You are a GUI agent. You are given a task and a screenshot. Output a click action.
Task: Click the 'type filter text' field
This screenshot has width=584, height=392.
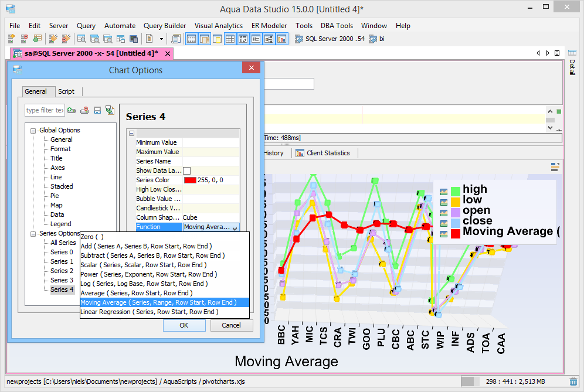click(x=45, y=110)
